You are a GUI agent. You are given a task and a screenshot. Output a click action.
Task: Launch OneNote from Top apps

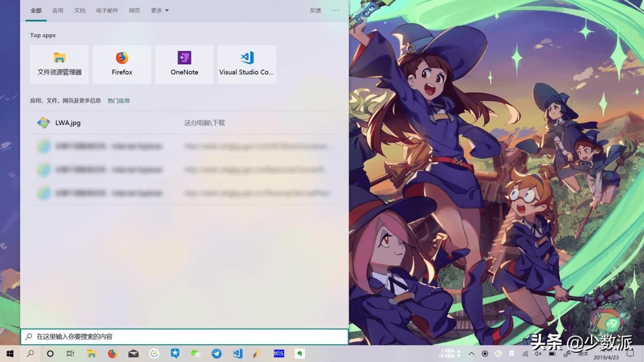point(184,63)
